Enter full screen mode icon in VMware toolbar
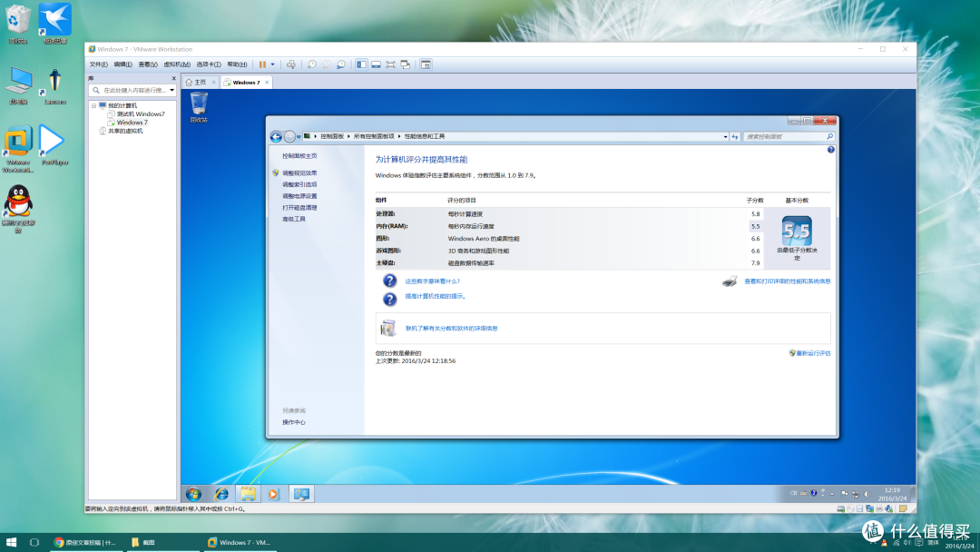 pos(390,64)
